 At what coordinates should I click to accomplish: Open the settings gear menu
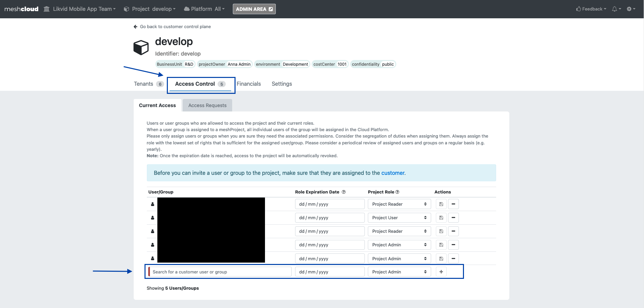[631, 9]
